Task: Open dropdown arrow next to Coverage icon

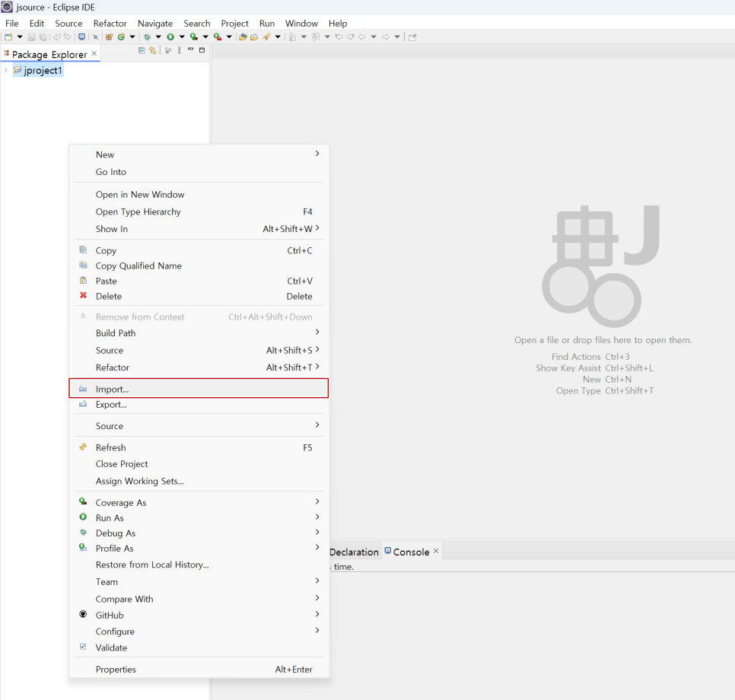Action: click(205, 37)
